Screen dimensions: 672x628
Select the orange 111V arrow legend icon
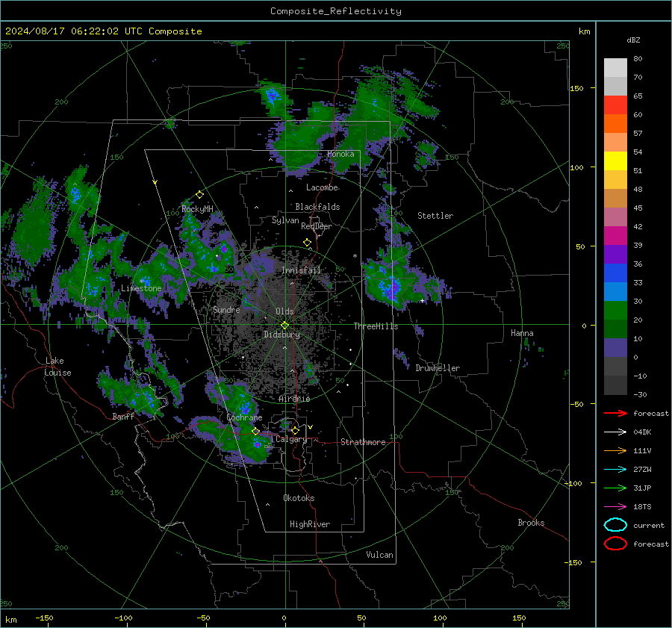tap(615, 450)
